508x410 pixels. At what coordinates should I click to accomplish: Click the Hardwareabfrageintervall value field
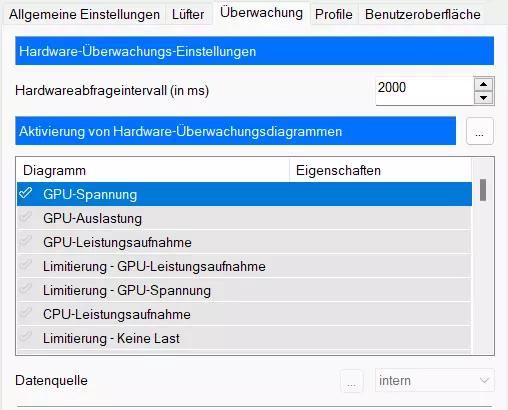[424, 91]
